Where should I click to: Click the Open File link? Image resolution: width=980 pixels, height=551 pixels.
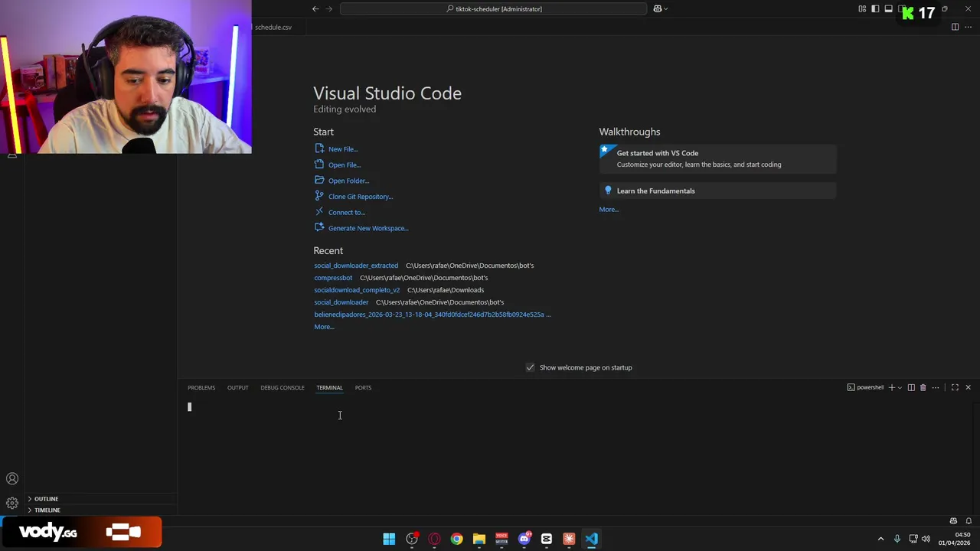tap(345, 165)
